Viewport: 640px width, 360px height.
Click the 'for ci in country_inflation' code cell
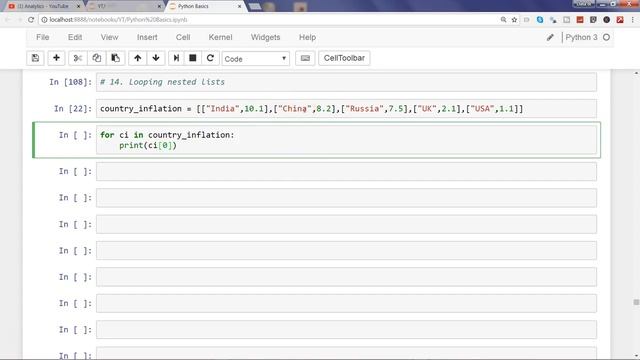click(346, 140)
